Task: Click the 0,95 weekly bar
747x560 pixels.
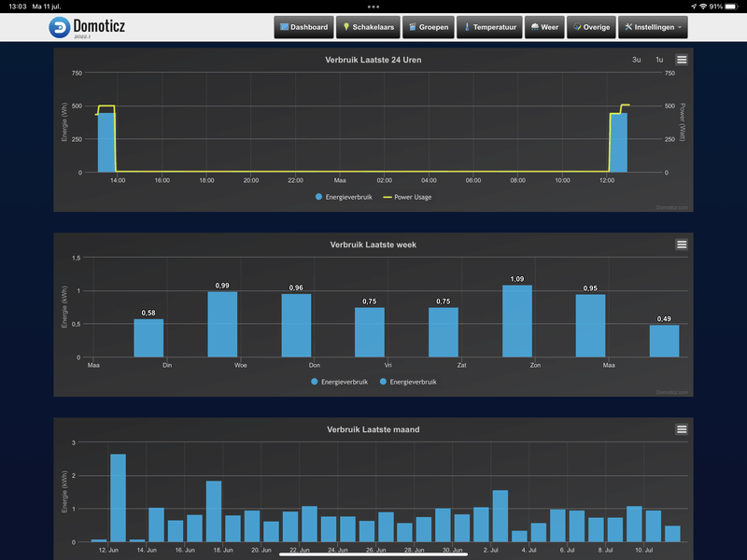Action: click(591, 326)
